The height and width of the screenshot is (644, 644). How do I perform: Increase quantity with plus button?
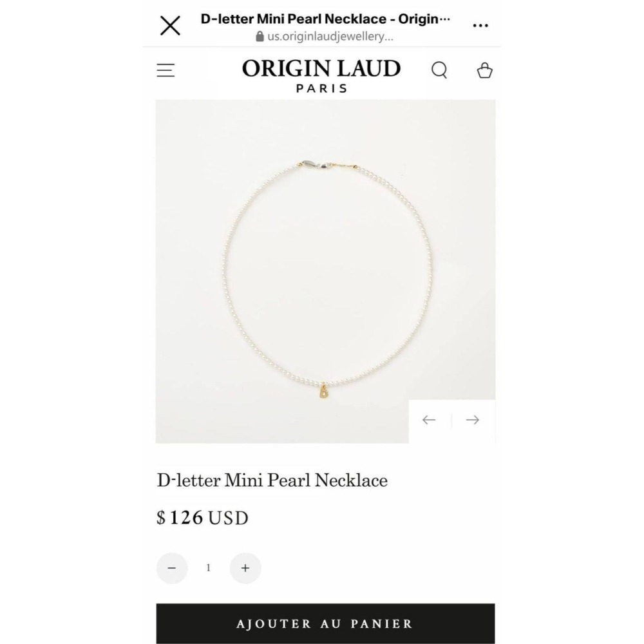(245, 568)
